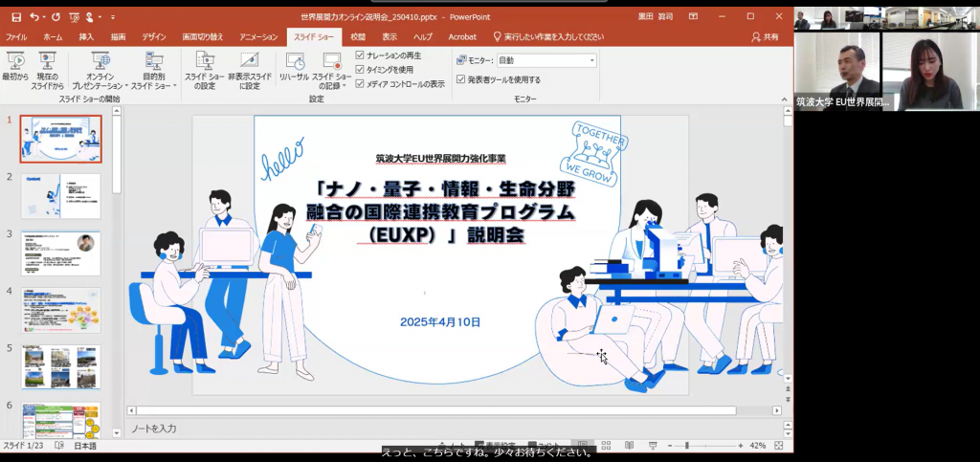Click the undo arrow in title bar

tap(35, 16)
